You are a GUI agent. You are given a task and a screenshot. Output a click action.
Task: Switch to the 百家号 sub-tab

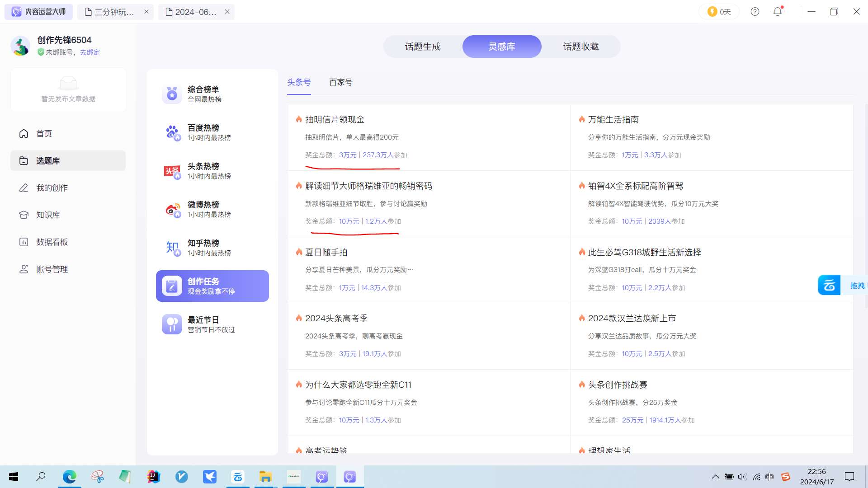coord(340,82)
